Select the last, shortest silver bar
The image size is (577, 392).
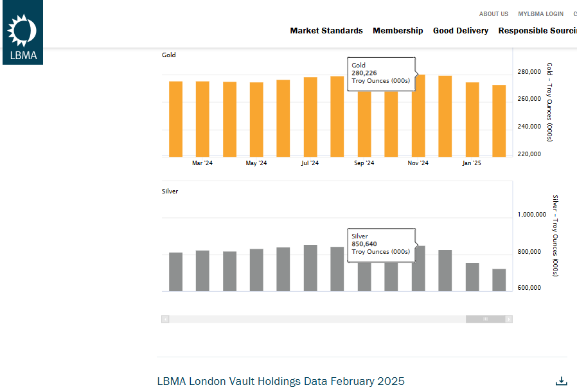[x=499, y=280]
